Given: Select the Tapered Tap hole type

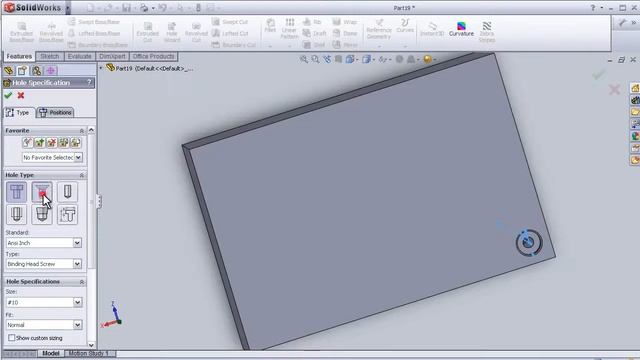Looking at the screenshot, I should (x=42, y=214).
